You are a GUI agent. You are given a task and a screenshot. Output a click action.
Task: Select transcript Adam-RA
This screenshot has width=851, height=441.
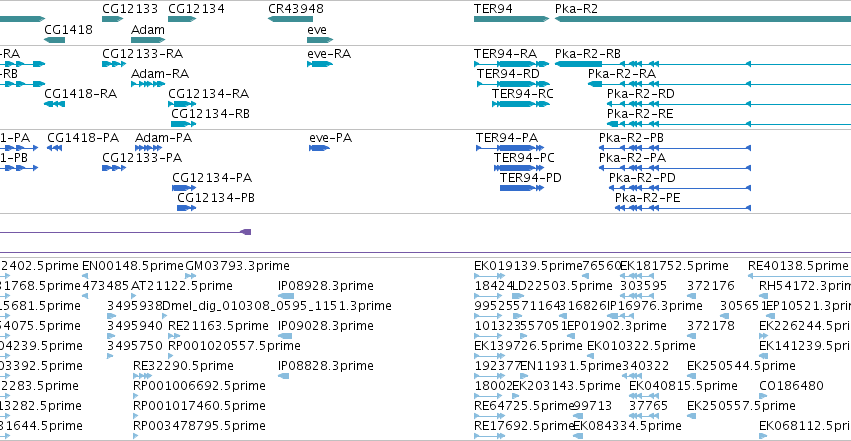[x=148, y=84]
